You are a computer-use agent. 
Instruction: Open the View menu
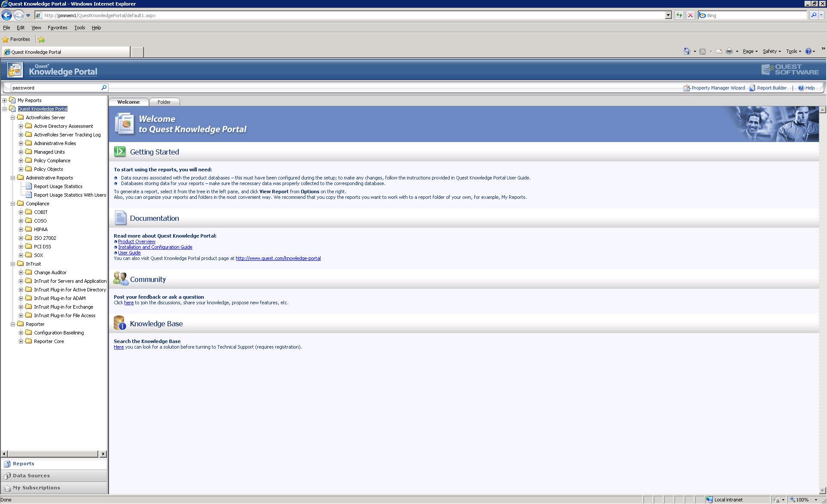[36, 28]
